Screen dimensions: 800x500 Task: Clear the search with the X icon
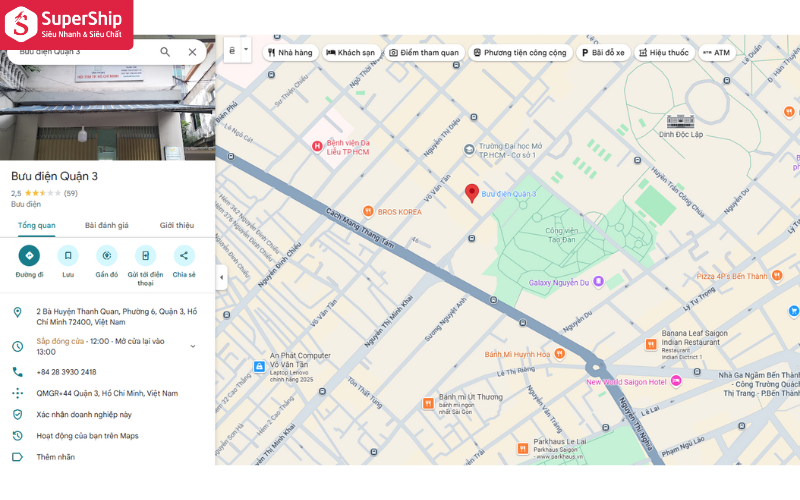click(192, 52)
